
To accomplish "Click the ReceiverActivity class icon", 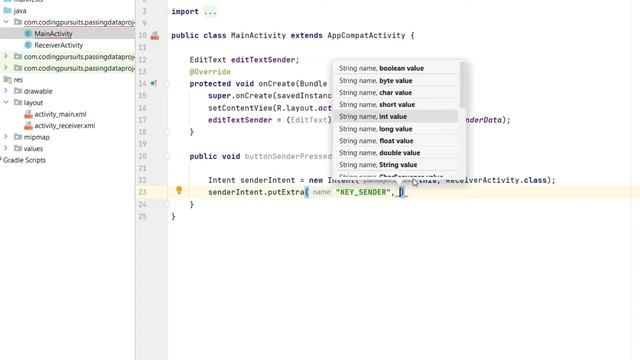I will (x=28, y=45).
